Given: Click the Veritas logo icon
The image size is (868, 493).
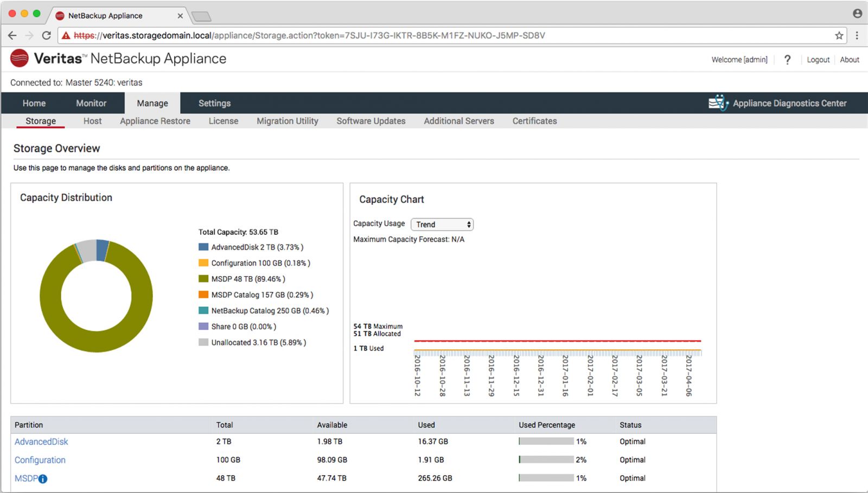Looking at the screenshot, I should pyautogui.click(x=20, y=58).
